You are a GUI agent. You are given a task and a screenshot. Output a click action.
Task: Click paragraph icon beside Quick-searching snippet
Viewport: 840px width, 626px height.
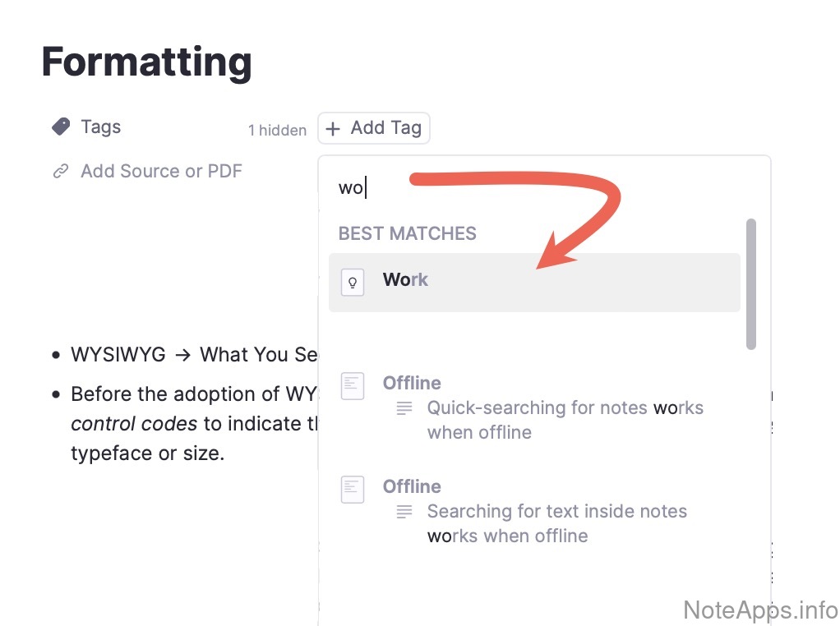pos(404,407)
